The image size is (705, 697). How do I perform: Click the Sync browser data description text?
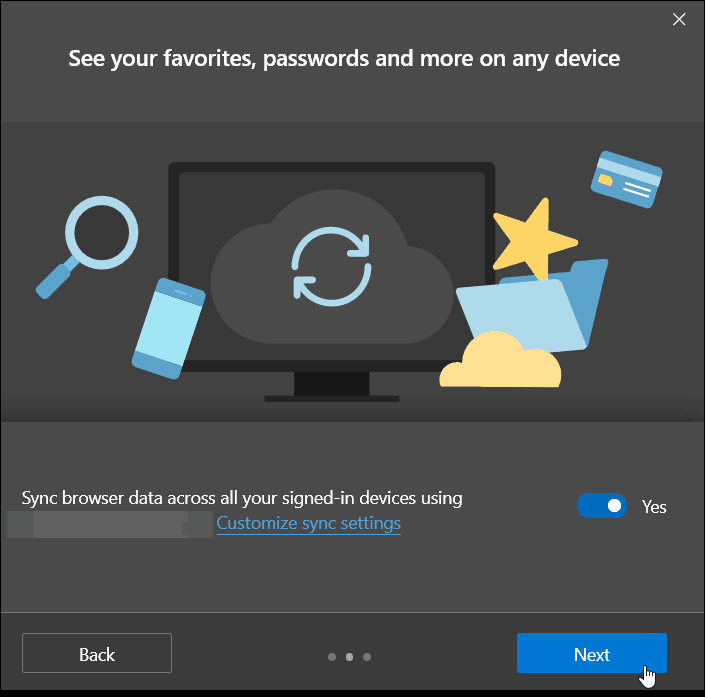coord(242,499)
